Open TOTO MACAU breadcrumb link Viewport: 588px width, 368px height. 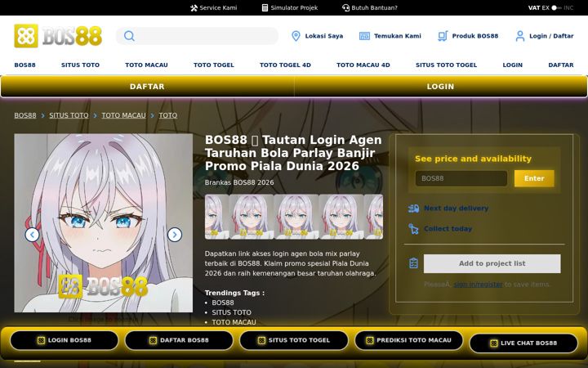coord(124,115)
